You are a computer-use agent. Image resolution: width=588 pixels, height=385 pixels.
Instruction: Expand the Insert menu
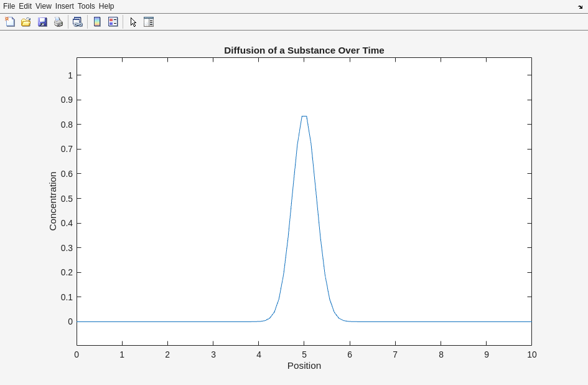pyautogui.click(x=64, y=6)
